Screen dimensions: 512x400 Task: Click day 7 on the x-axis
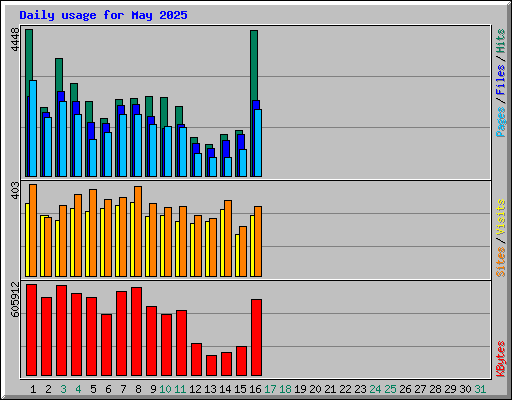tap(123, 389)
